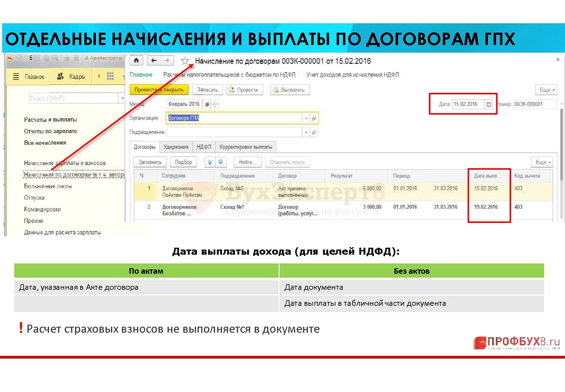The height and width of the screenshot is (392, 565).
Task: Click the 19.02.2016 payment date cell
Action: click(486, 207)
